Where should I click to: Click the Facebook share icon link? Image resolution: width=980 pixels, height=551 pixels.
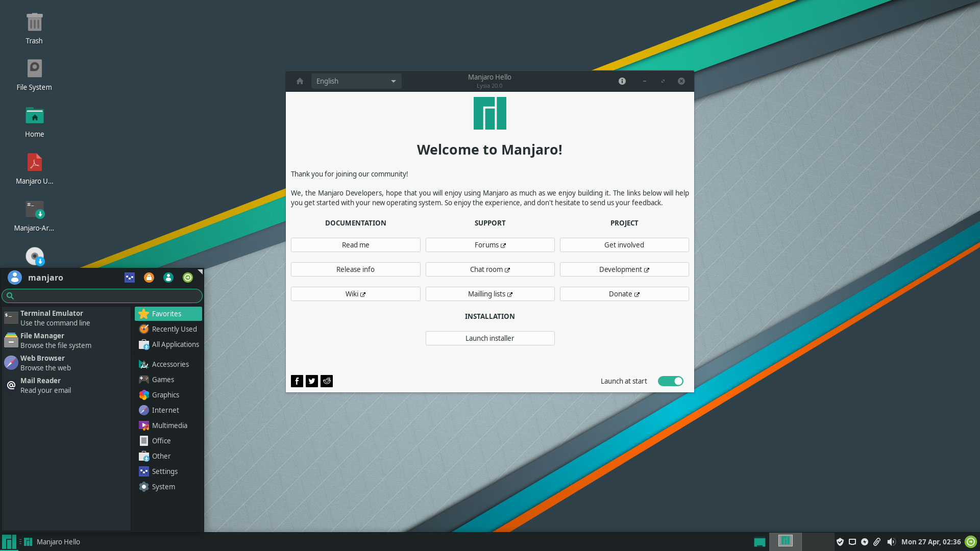(297, 381)
